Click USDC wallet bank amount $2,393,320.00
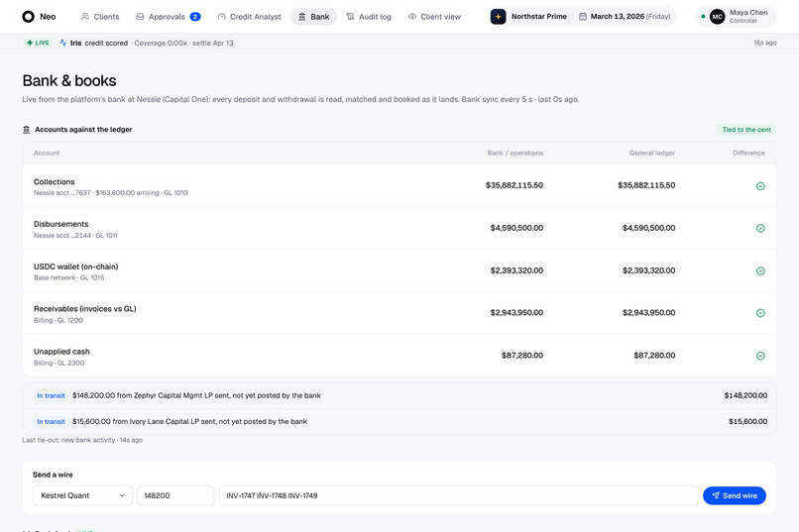 coord(516,270)
